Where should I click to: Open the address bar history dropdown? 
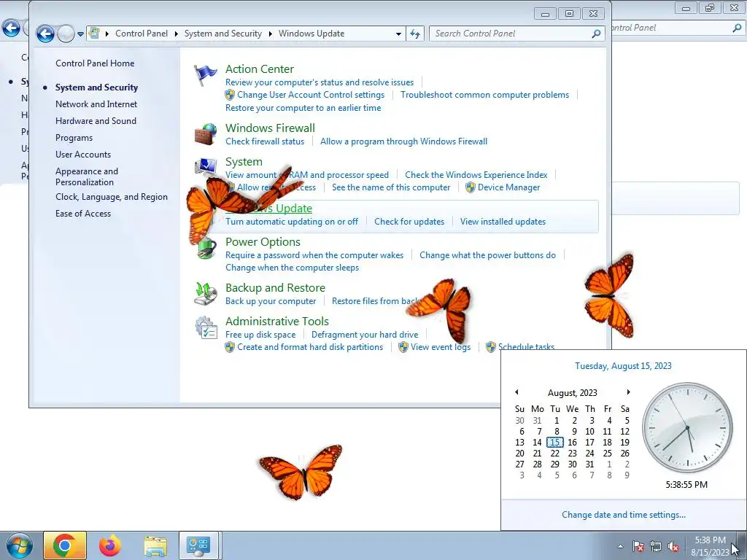(x=398, y=34)
